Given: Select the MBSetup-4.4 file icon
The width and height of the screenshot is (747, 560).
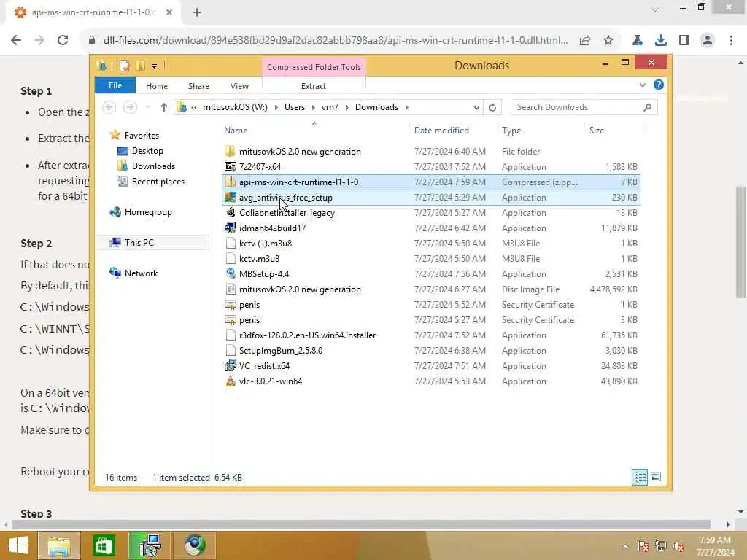Looking at the screenshot, I should click(x=231, y=274).
